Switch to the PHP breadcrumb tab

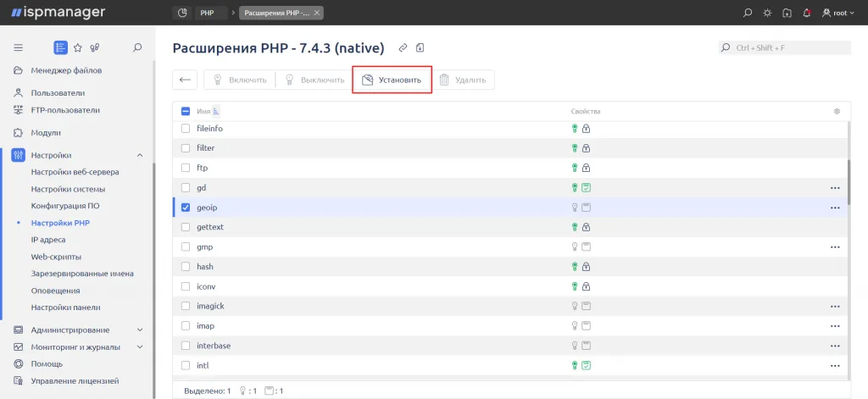tap(210, 13)
